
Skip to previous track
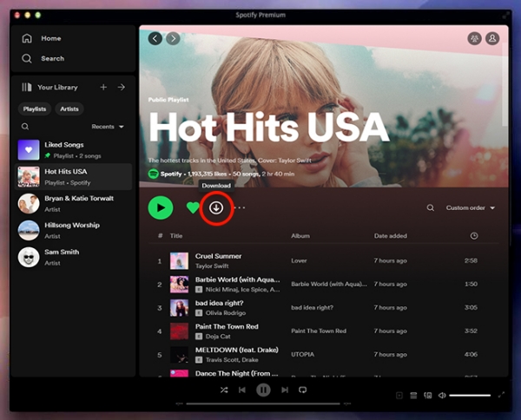(242, 390)
